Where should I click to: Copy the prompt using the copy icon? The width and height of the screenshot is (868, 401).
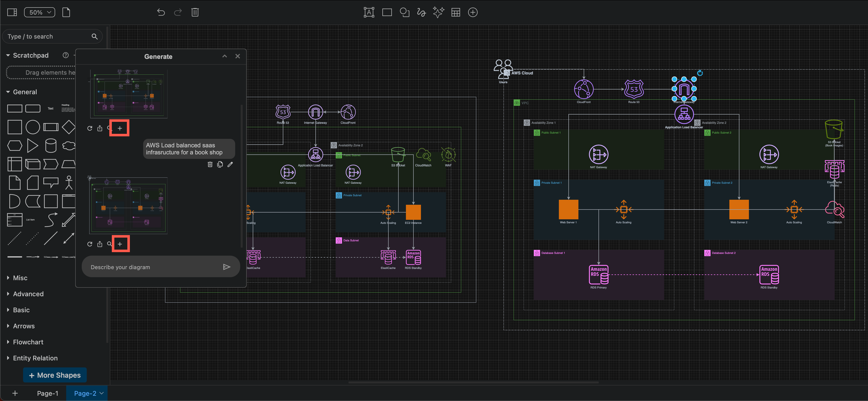(x=220, y=164)
